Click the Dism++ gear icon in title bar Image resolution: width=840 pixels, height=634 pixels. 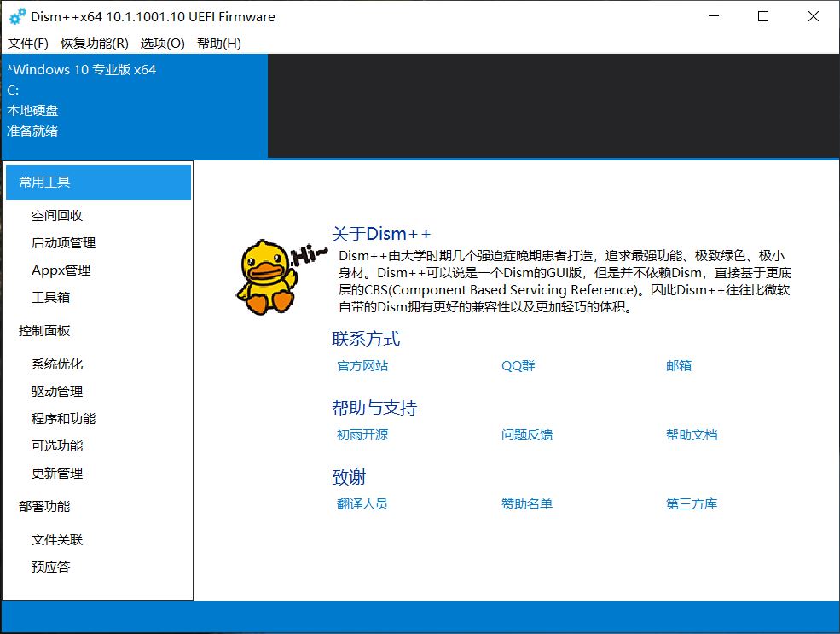click(x=18, y=16)
